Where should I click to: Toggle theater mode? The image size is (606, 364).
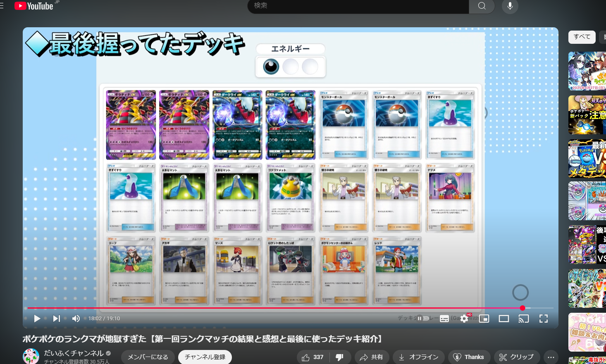(504, 319)
